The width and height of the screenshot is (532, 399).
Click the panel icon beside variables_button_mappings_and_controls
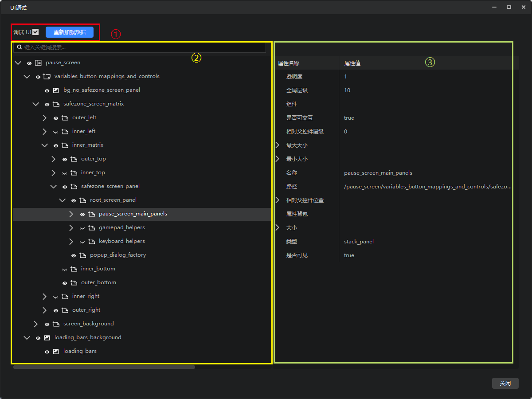pyautogui.click(x=47, y=77)
